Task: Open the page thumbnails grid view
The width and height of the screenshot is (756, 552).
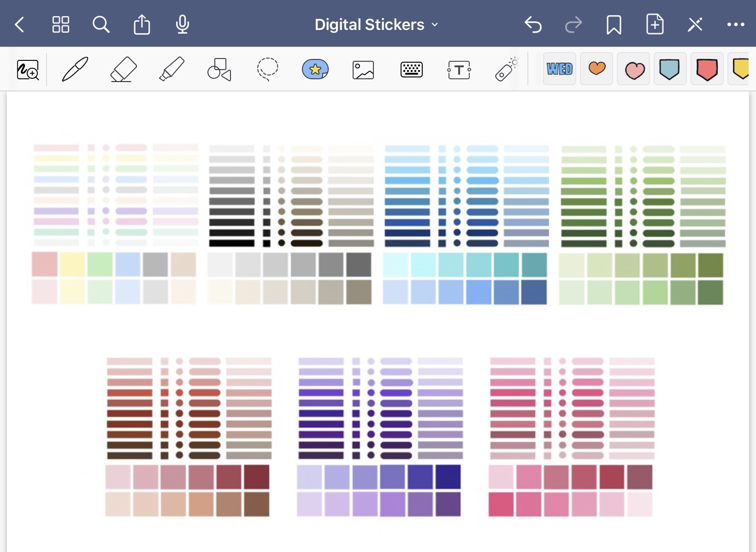Action: pos(61,24)
